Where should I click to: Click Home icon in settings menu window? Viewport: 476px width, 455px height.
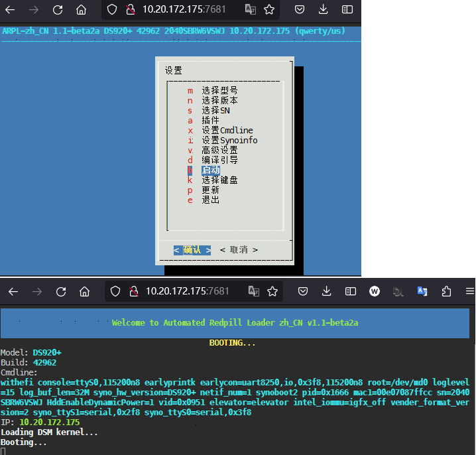pyautogui.click(x=81, y=10)
